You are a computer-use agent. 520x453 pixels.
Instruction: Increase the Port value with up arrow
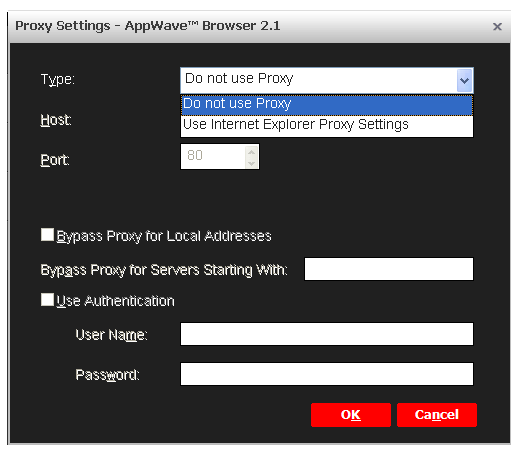(x=251, y=152)
